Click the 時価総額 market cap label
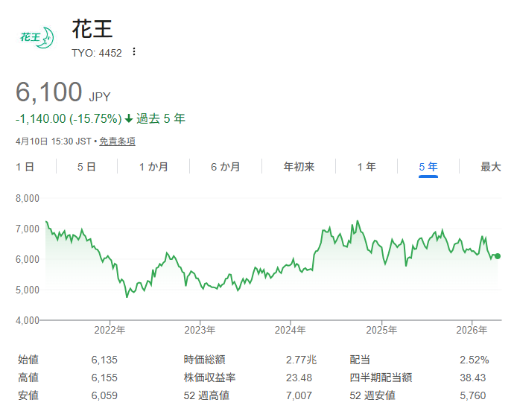514x420 pixels. tap(205, 360)
